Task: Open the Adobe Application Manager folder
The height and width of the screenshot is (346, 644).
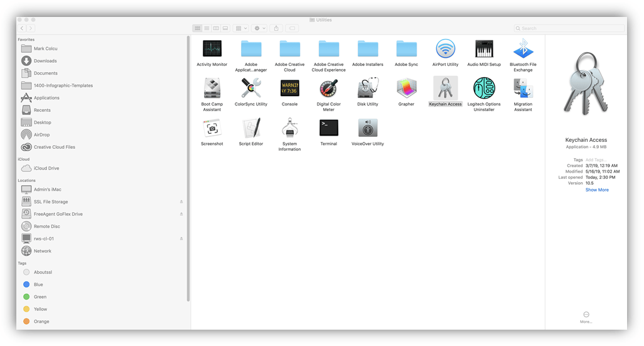Action: (251, 49)
